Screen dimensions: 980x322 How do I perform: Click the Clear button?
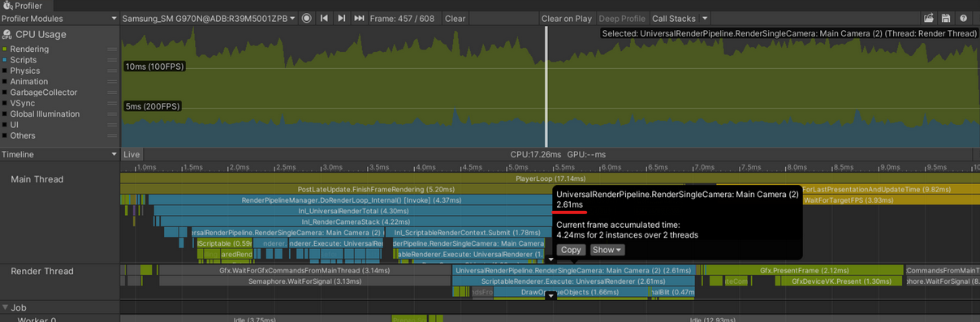tap(455, 18)
